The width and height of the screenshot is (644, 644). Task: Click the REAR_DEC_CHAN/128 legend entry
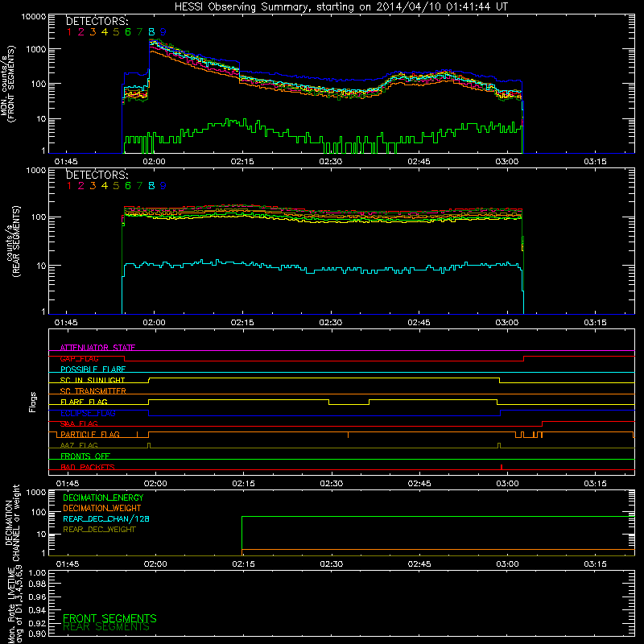click(106, 518)
